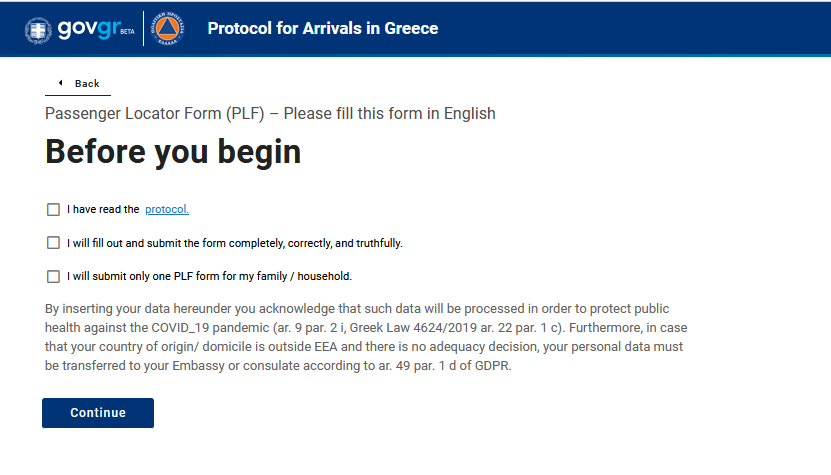The height and width of the screenshot is (475, 831).
Task: Click the 'I have read the' label text
Action: (103, 210)
